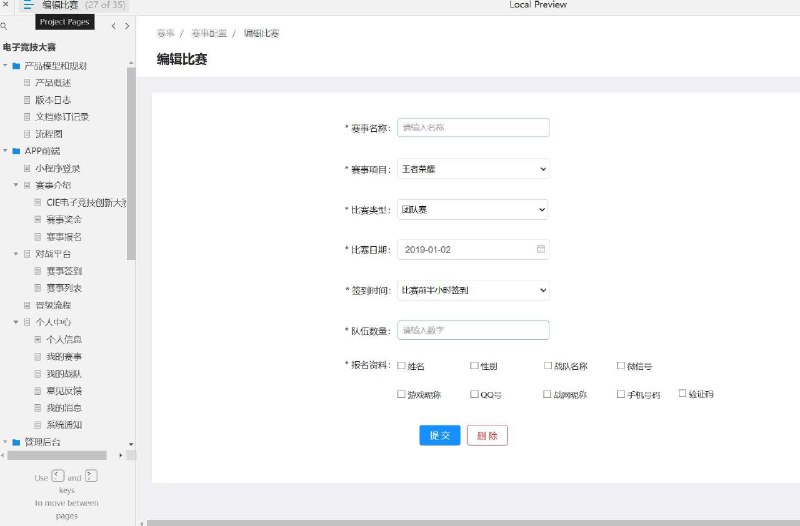Click the red 删除 button
The width and height of the screenshot is (800, 526).
[487, 435]
